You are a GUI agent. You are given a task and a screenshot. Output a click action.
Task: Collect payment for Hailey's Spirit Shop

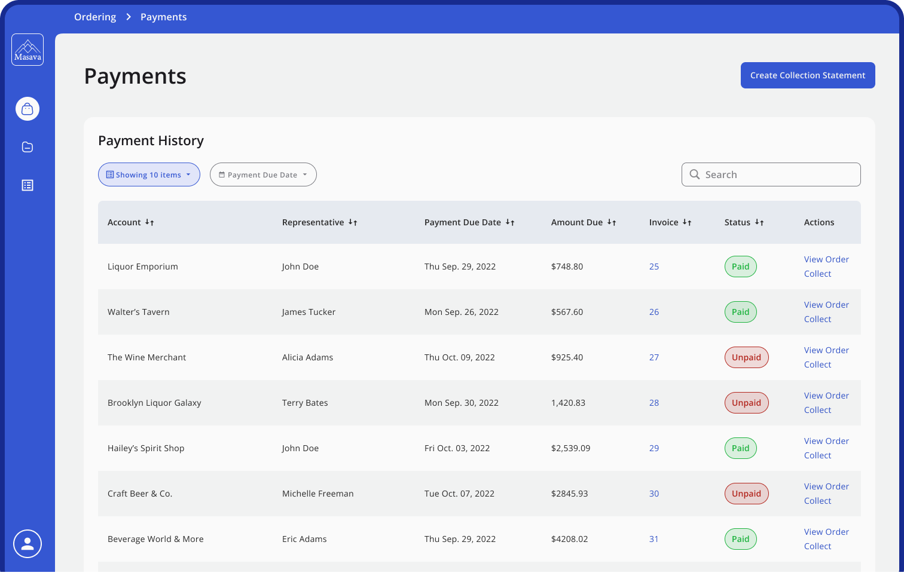point(817,455)
